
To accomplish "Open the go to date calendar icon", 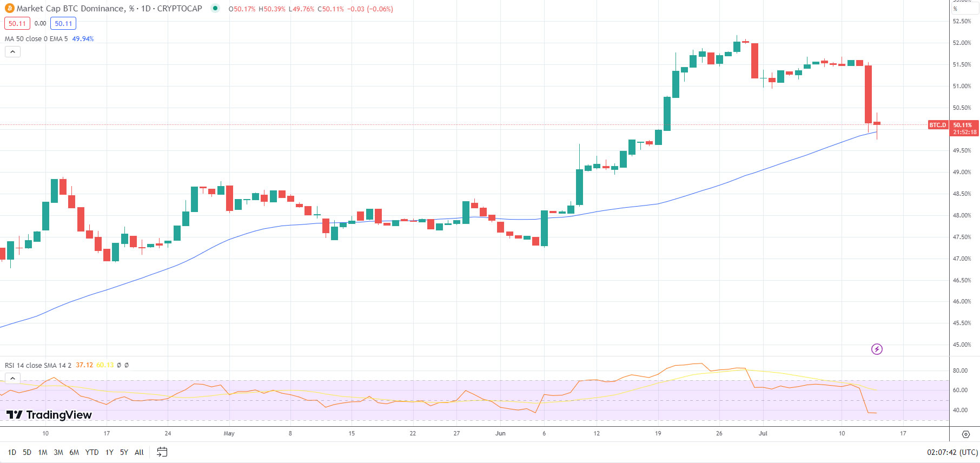I will click(x=162, y=452).
